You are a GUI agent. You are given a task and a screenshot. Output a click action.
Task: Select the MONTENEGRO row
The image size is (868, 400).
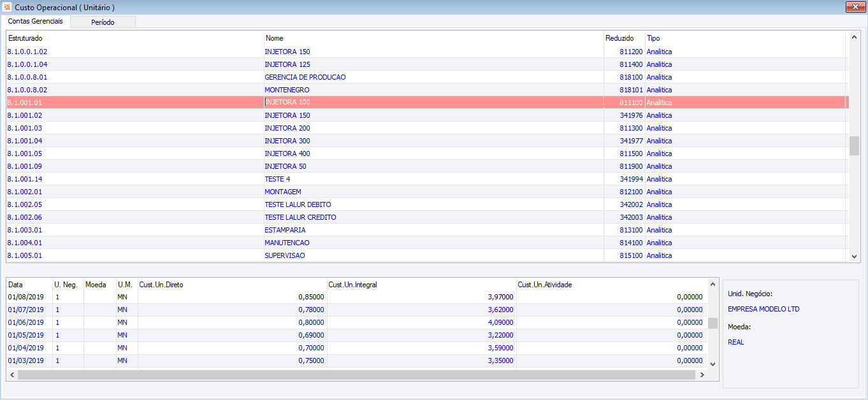tap(427, 90)
